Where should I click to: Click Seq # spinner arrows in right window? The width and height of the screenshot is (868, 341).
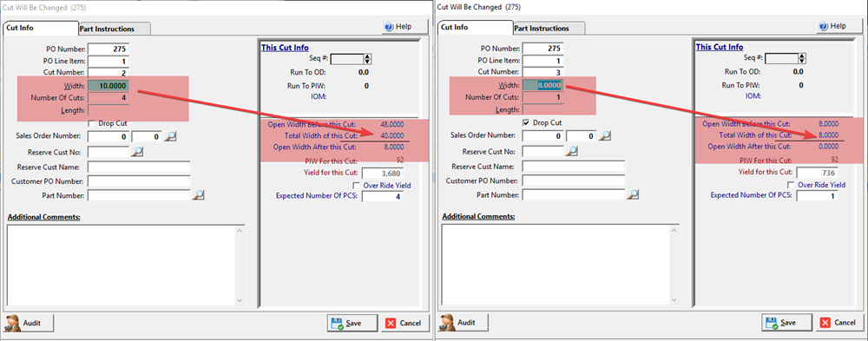click(x=802, y=59)
